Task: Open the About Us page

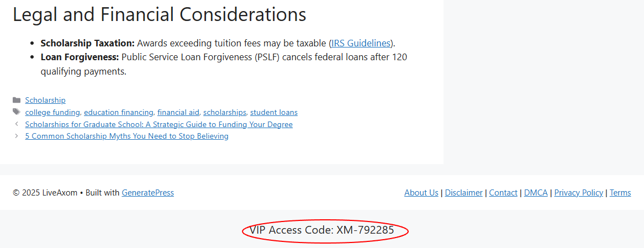Action: tap(421, 193)
